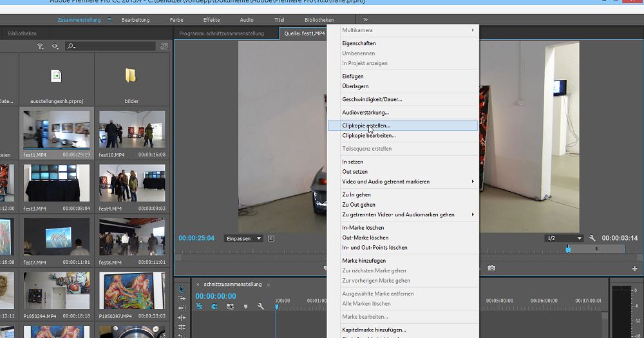The image size is (644, 338).
Task: Switch to the Effekte workspace
Action: (211, 20)
